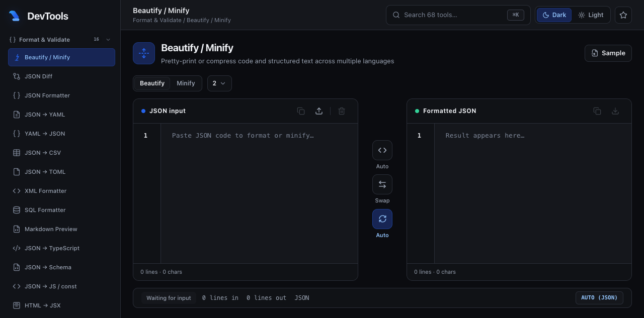Open JSON Diff tool label

pos(38,76)
